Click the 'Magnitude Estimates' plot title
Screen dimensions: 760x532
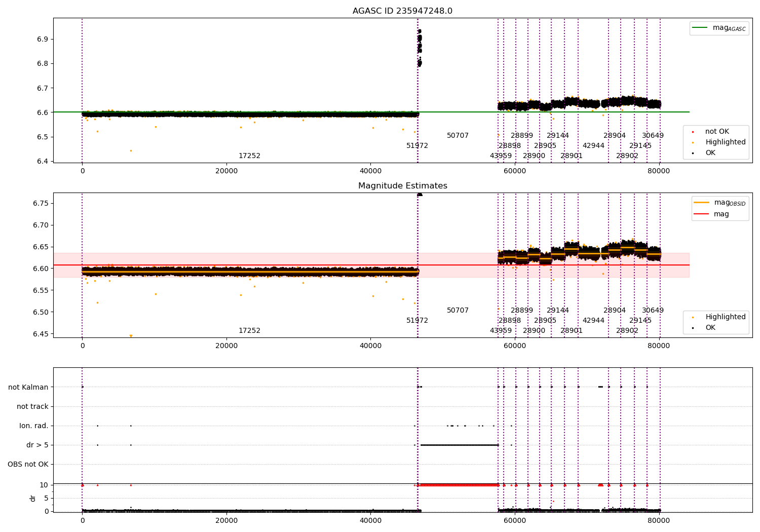pyautogui.click(x=403, y=186)
